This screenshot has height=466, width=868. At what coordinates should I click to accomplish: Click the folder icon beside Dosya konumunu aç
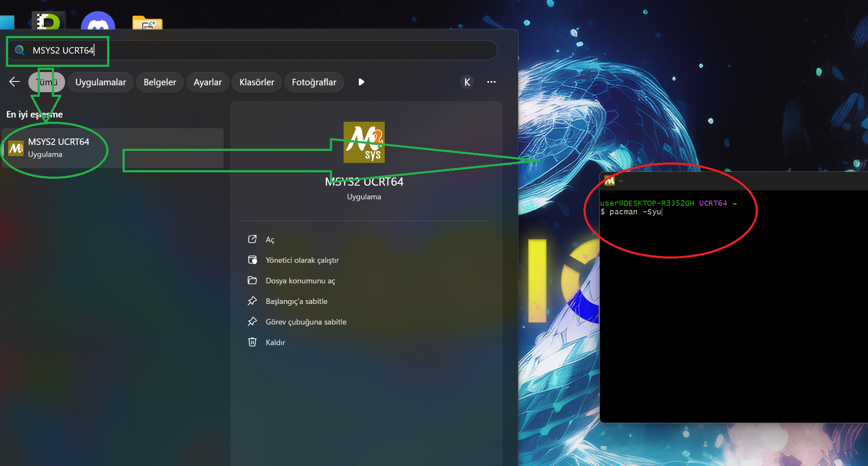[252, 280]
